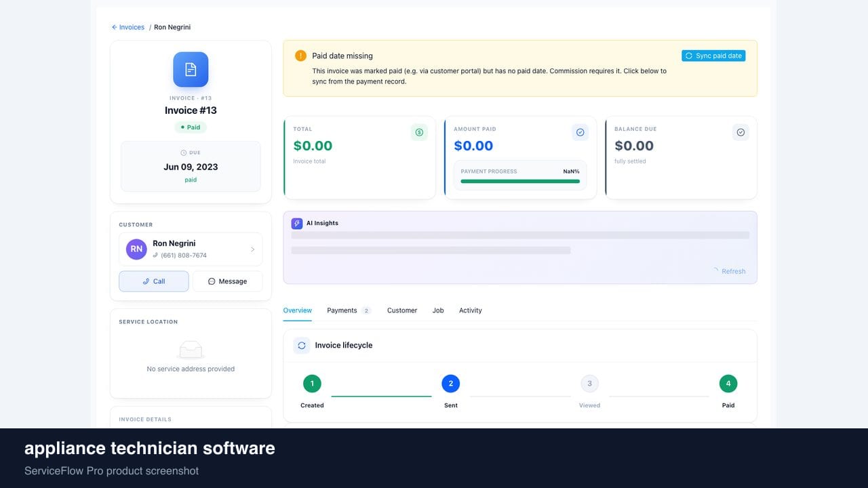Select the Paid lifecycle step 4
Image resolution: width=868 pixels, height=488 pixels.
(x=728, y=384)
